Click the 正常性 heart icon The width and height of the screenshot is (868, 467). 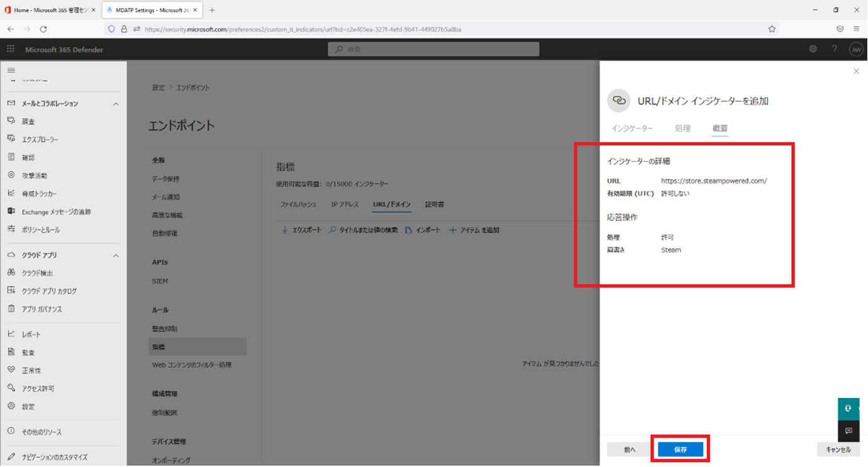tap(11, 370)
